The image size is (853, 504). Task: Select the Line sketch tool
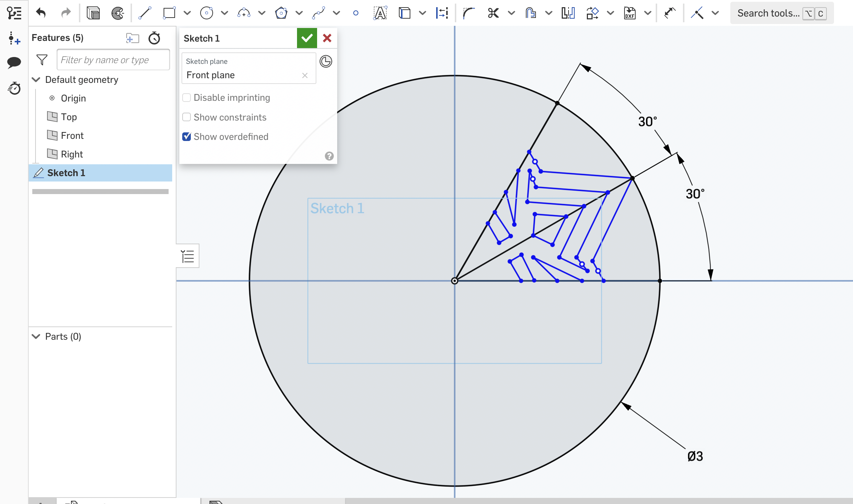[145, 13]
